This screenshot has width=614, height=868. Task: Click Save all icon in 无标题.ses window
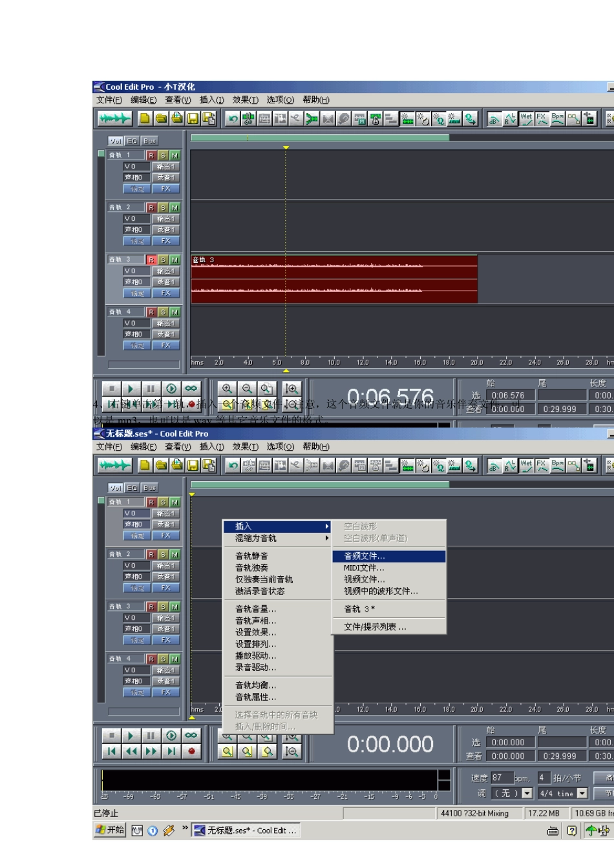(208, 465)
